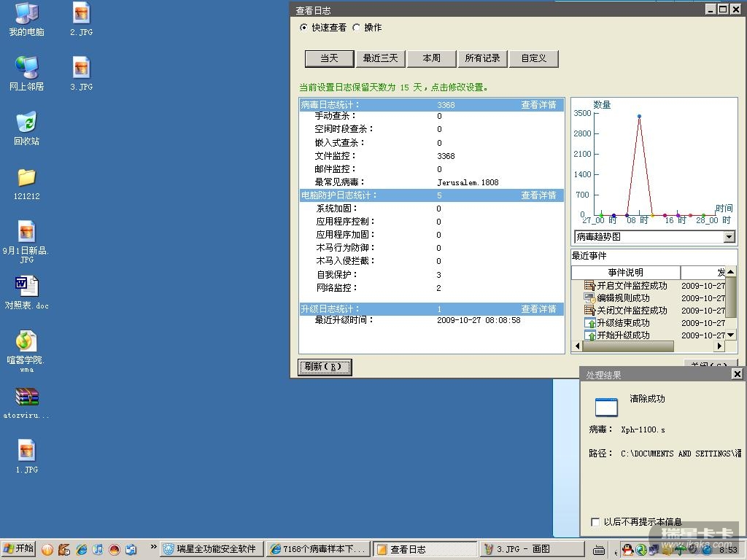Click the 编辑规则成功 event icon

point(590,298)
